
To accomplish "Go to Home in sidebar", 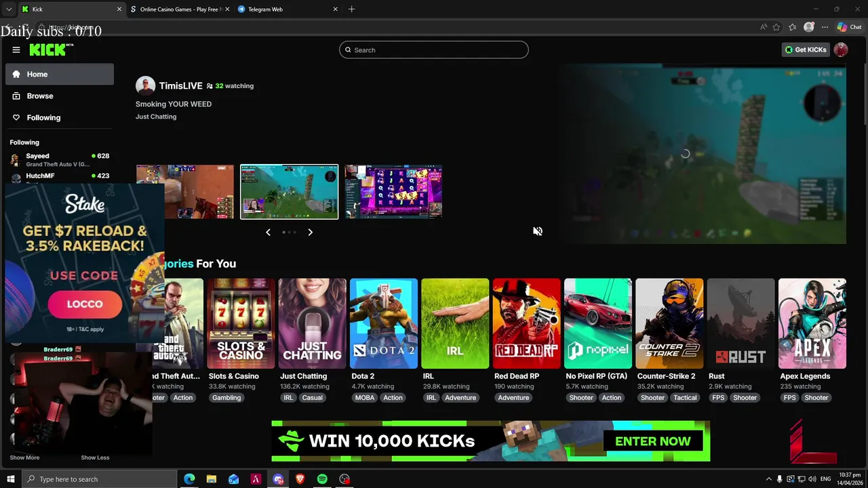I will point(60,74).
